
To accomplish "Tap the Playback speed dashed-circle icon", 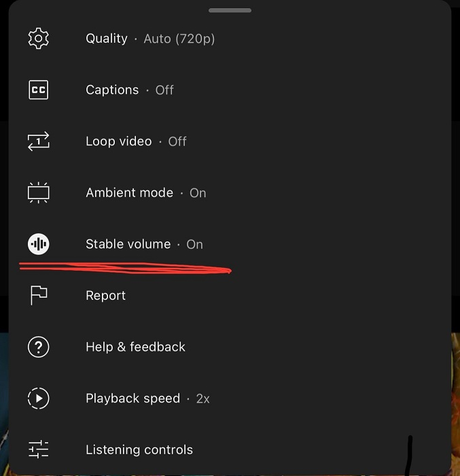I will [x=39, y=398].
